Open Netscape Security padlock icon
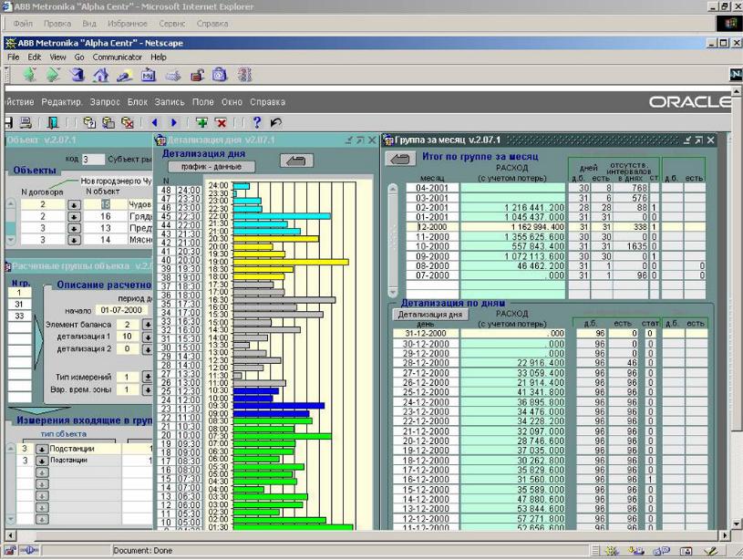Image resolution: width=743 pixels, height=560 pixels. pyautogui.click(x=197, y=75)
